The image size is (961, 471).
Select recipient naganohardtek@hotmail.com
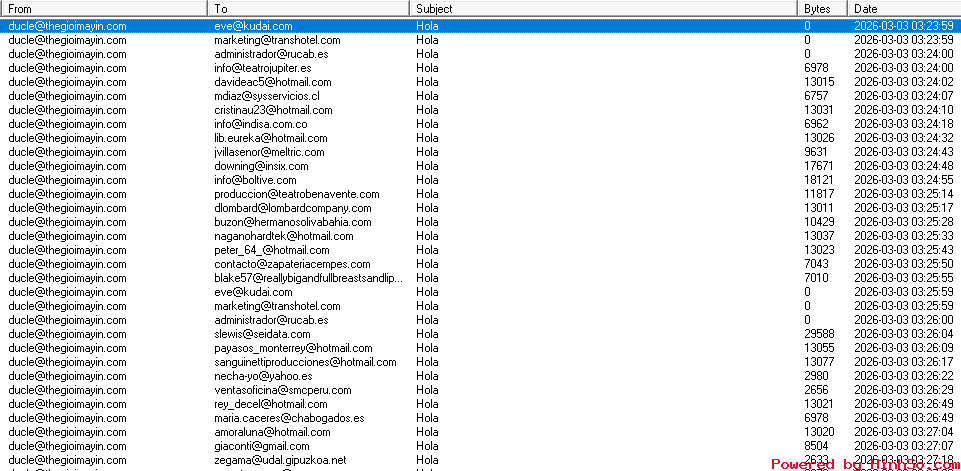tap(284, 236)
